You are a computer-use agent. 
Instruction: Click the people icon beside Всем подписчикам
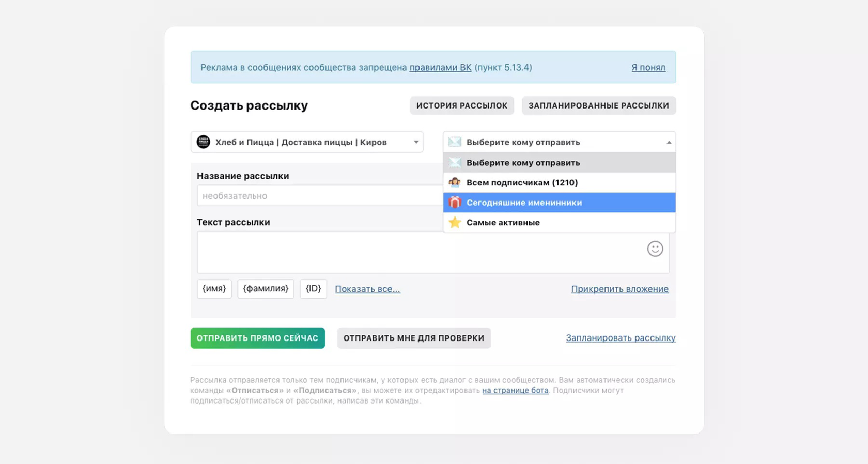455,182
